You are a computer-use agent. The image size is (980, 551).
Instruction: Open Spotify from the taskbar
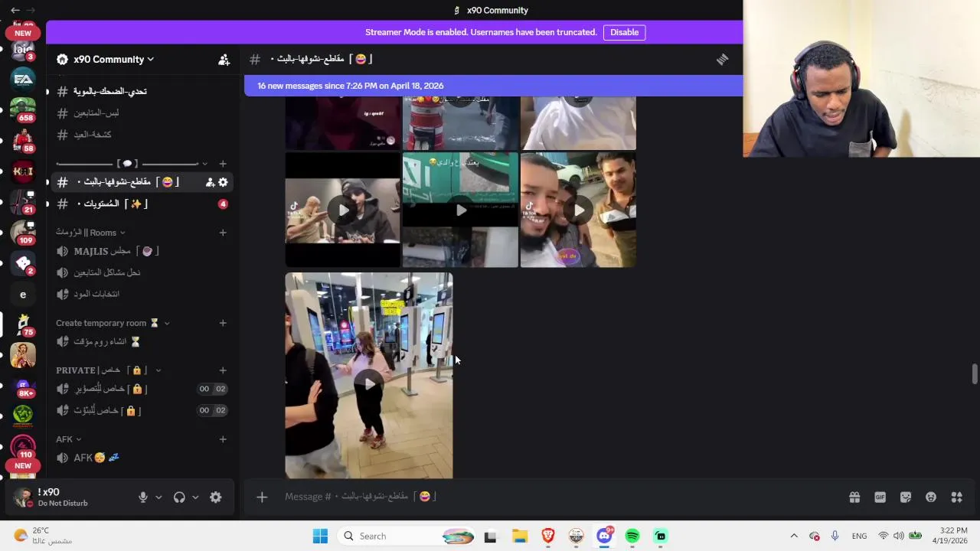click(632, 536)
